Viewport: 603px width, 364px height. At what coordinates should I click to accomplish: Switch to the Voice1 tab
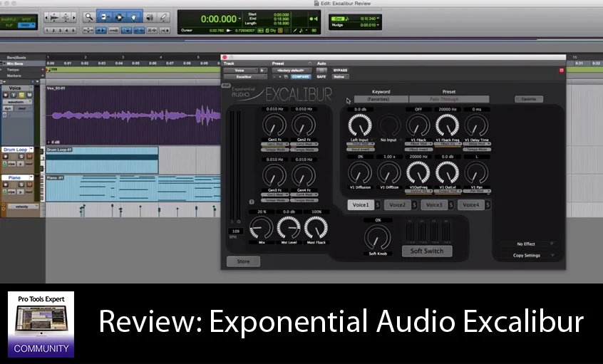pos(361,205)
